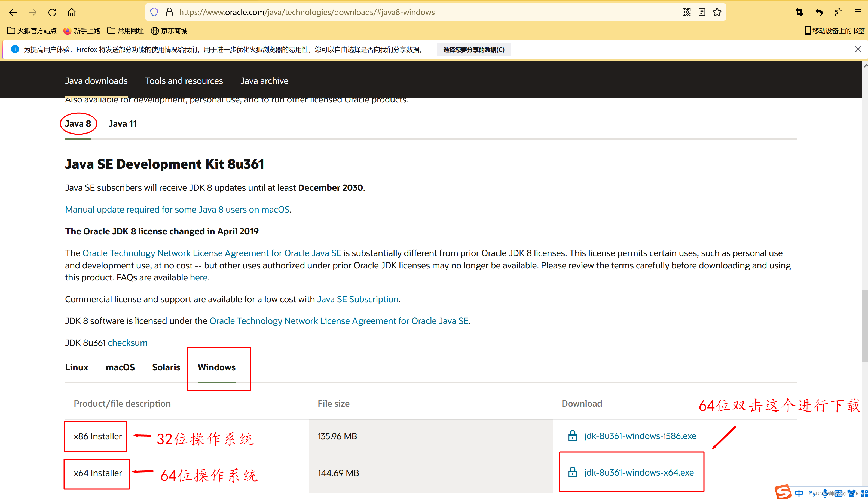Reload the page with refresh icon
The height and width of the screenshot is (499, 868).
tap(52, 12)
